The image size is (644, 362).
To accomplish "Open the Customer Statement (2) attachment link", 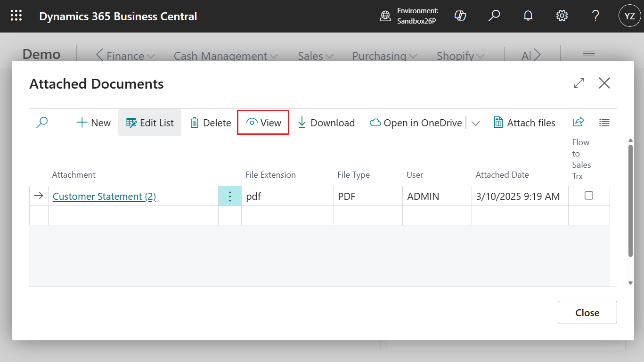I will [104, 196].
